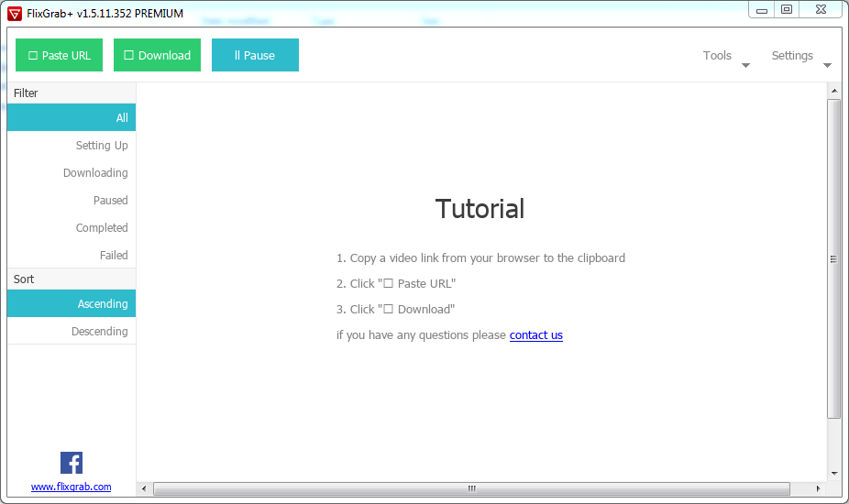The height and width of the screenshot is (504, 849).
Task: Click the horizontal scrollbar thumb
Action: (x=471, y=488)
